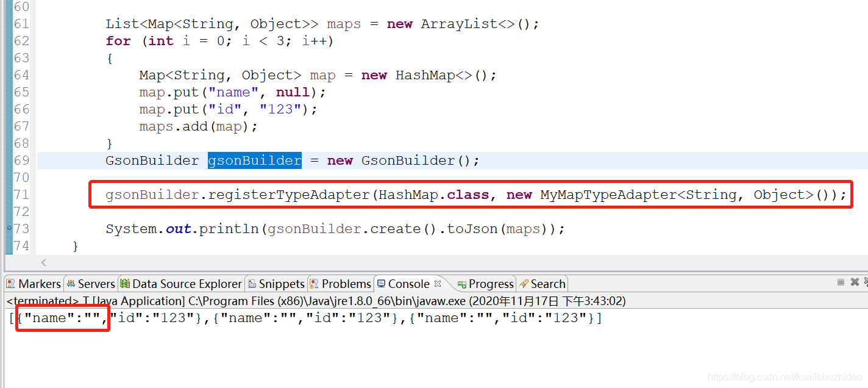This screenshot has height=388, width=868.
Task: Click the Console tab monitor icon
Action: 381,284
